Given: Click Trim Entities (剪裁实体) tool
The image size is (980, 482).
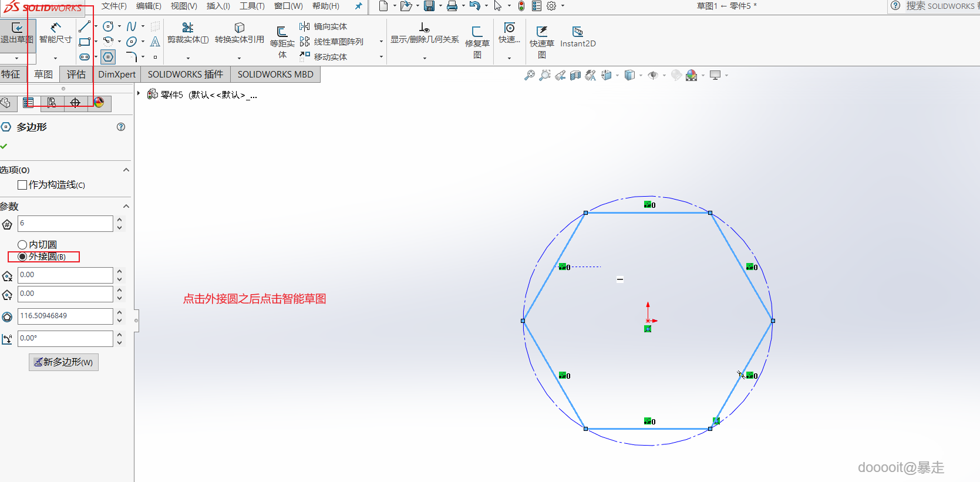Looking at the screenshot, I should tap(188, 33).
